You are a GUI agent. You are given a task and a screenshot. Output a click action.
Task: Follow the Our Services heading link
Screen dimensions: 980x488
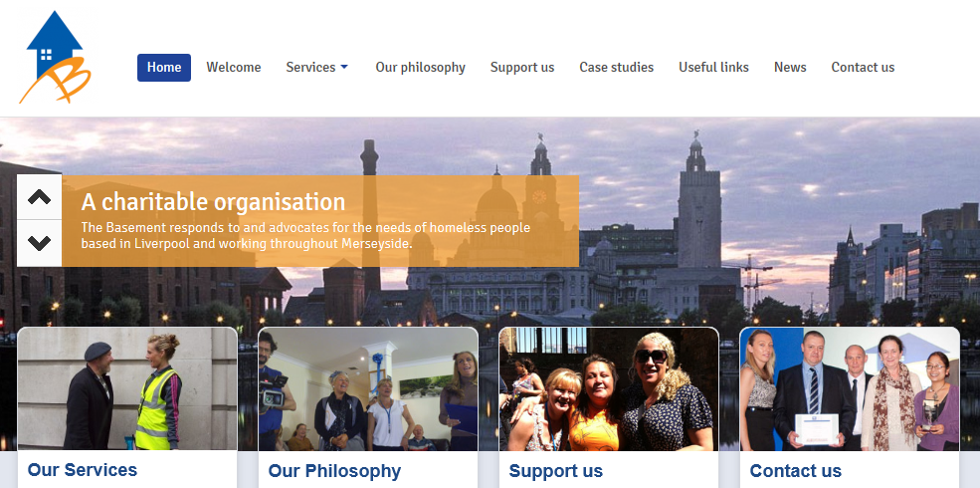(x=82, y=470)
